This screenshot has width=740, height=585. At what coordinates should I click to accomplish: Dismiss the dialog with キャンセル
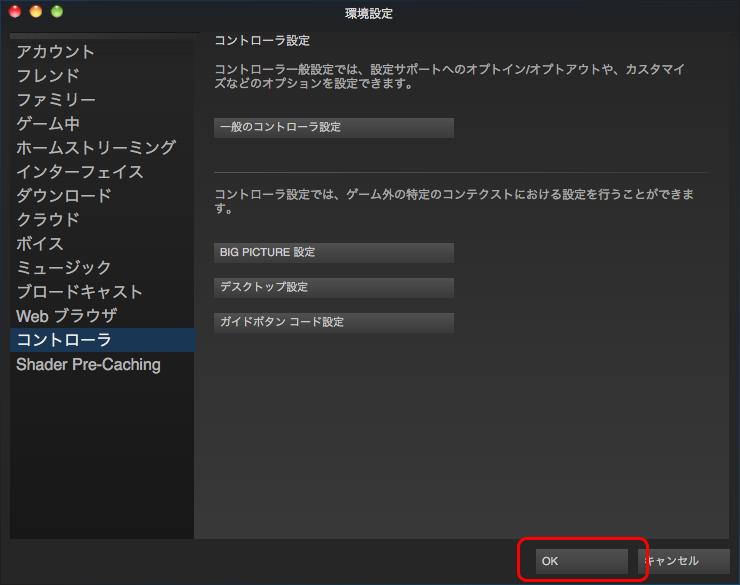pos(683,561)
